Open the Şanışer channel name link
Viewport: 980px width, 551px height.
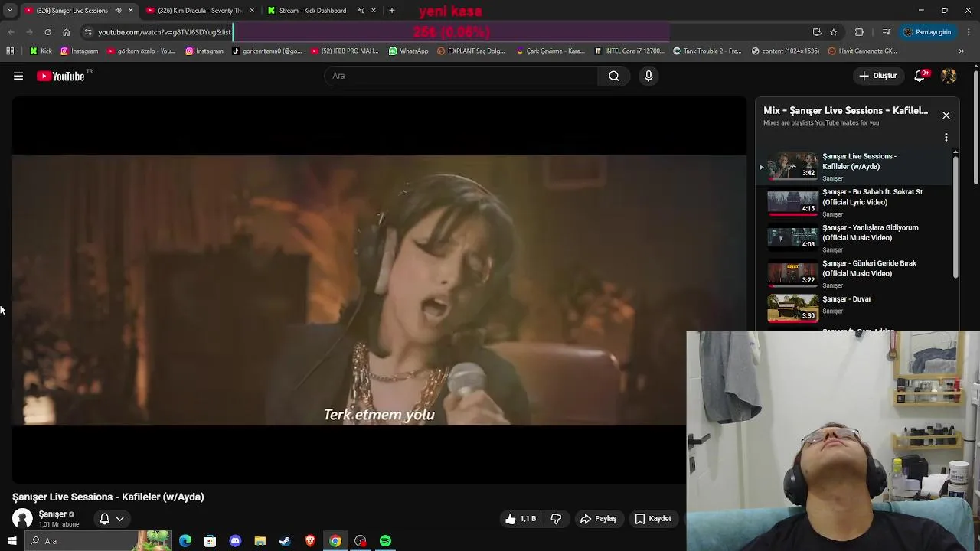click(x=52, y=514)
